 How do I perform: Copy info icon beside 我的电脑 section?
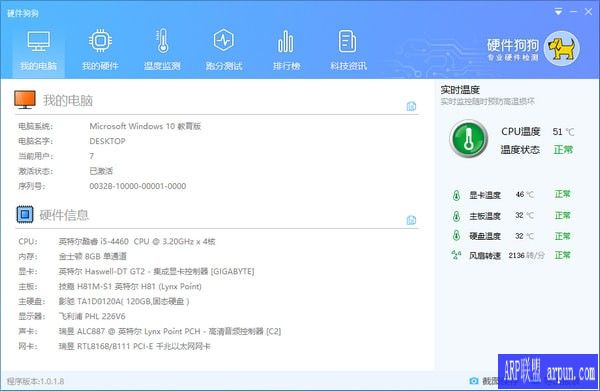click(411, 106)
